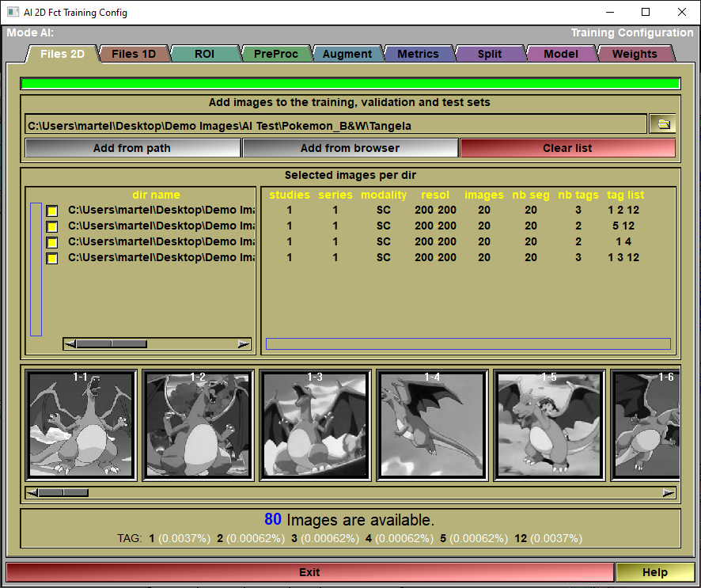The height and width of the screenshot is (588, 701).
Task: Open the Augment tab
Action: point(347,54)
